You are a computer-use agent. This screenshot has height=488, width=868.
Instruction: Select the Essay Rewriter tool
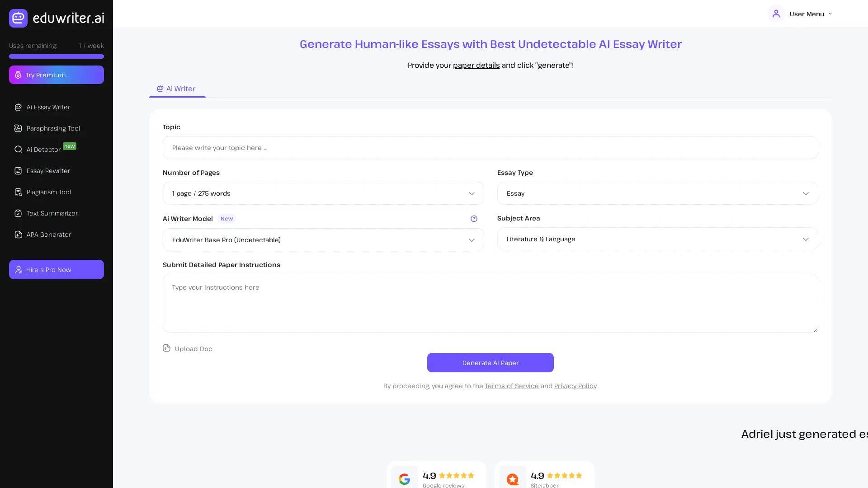click(x=48, y=171)
